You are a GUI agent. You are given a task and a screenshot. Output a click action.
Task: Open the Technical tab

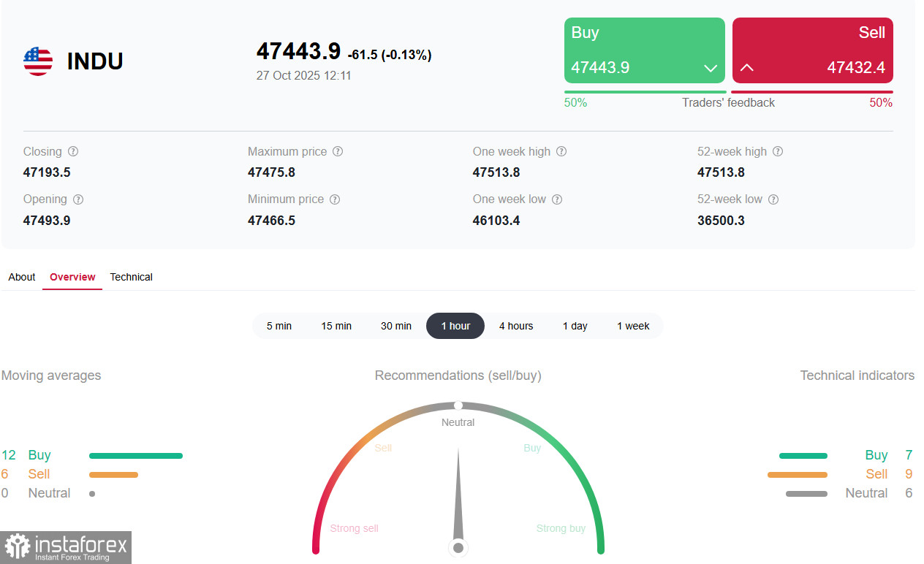(132, 277)
